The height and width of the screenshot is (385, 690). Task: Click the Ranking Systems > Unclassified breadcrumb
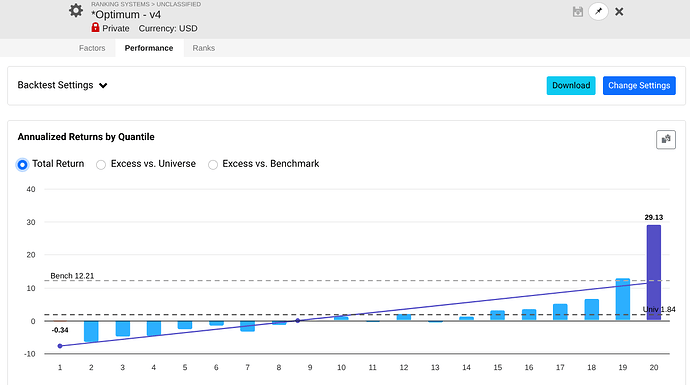pos(146,4)
